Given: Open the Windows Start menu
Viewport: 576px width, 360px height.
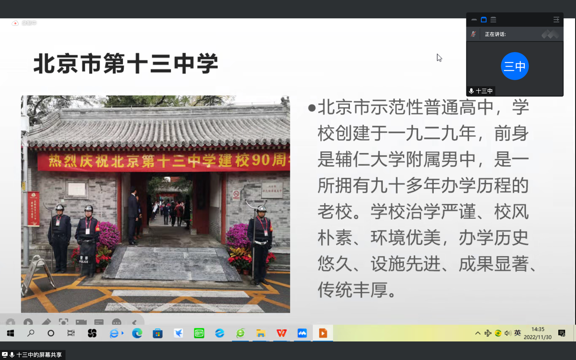Looking at the screenshot, I should [x=10, y=333].
